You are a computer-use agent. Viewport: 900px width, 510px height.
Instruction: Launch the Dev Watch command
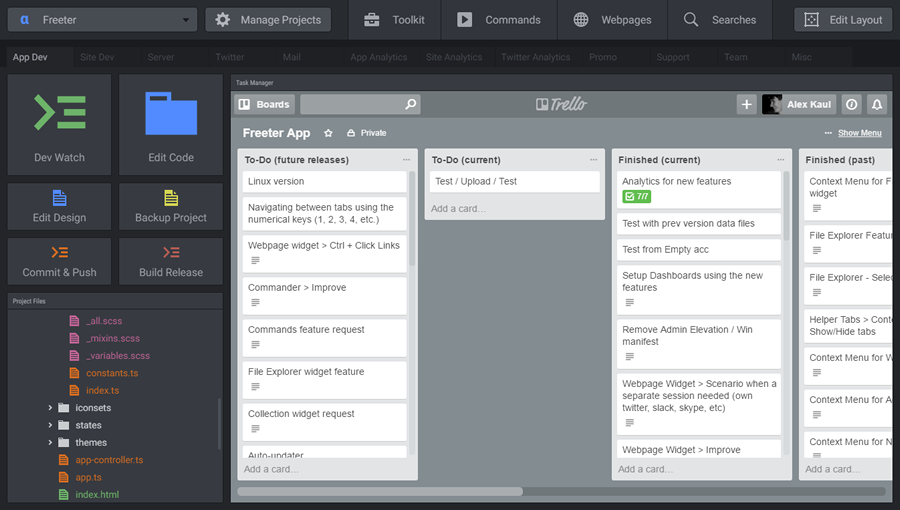(x=59, y=124)
